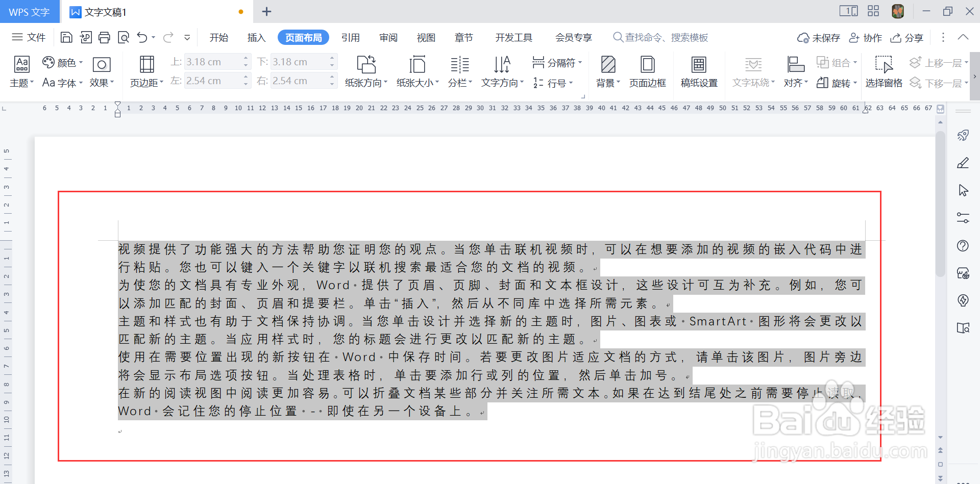Click the Print icon in quick toolbar
This screenshot has height=484, width=980.
coord(104,37)
